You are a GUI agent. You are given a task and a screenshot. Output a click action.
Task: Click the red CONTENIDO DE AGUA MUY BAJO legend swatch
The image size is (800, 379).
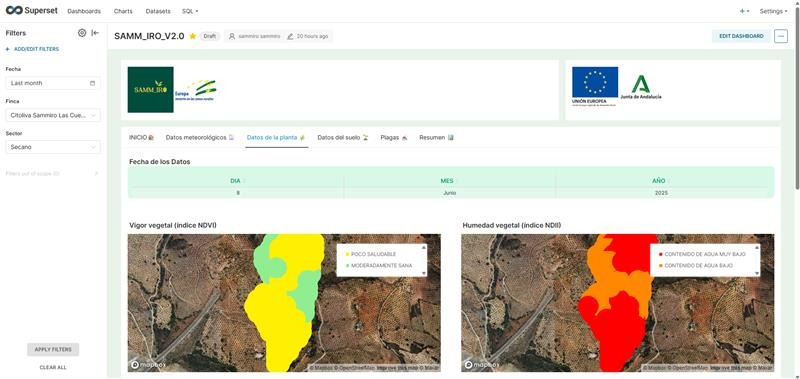click(x=660, y=254)
